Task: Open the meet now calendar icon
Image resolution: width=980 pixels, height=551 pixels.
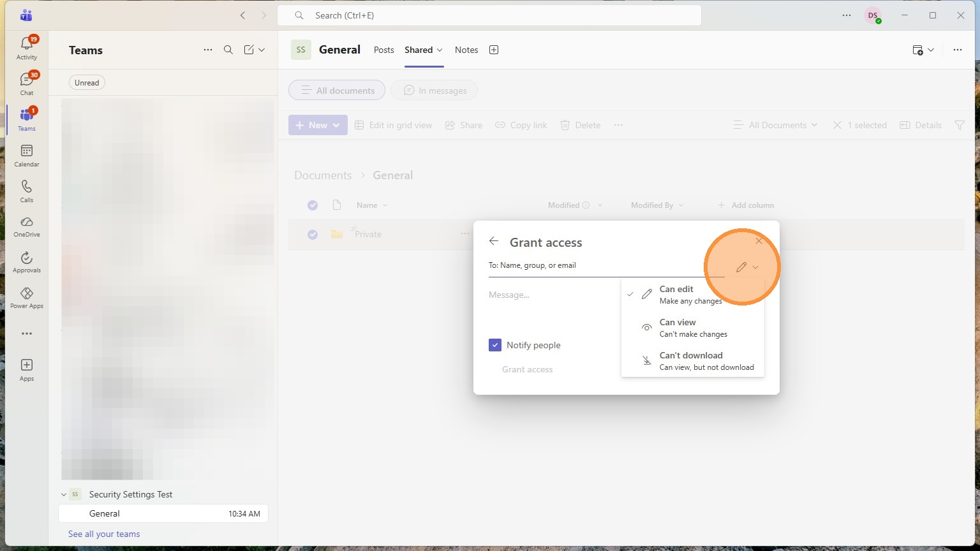Action: [917, 50]
